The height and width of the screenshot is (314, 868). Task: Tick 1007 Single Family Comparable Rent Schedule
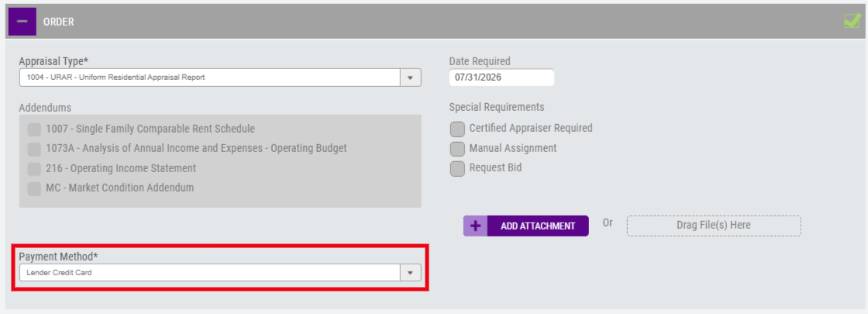coord(34,129)
